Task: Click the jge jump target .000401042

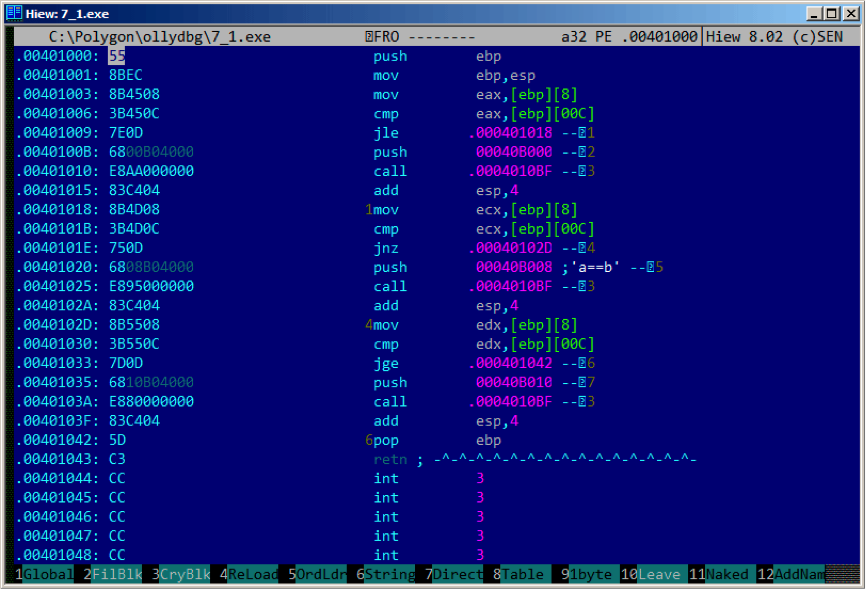Action: 510,363
